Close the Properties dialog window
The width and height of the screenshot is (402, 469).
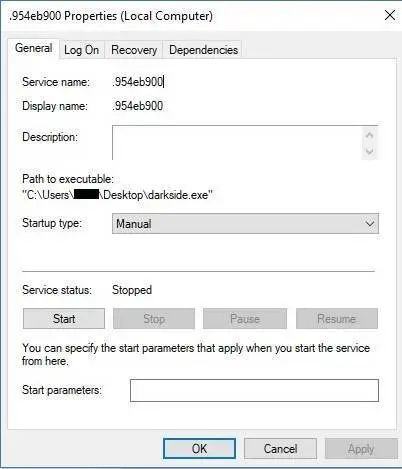[390, 15]
